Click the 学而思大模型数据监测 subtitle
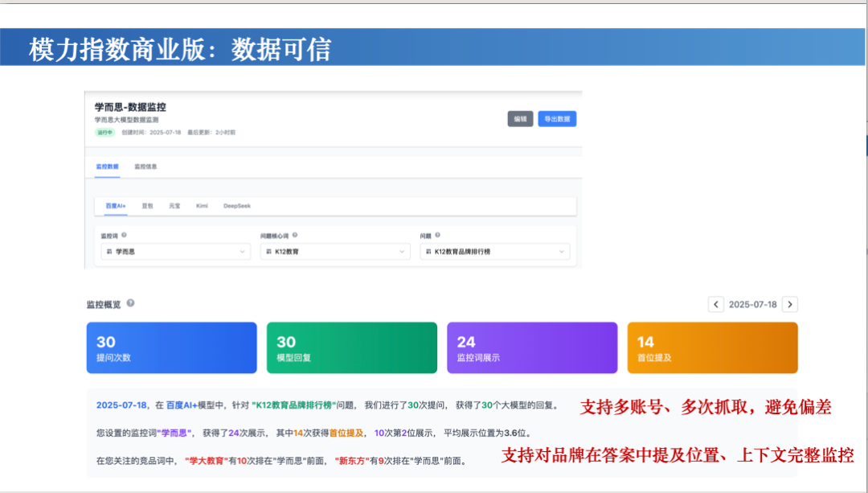 126,120
